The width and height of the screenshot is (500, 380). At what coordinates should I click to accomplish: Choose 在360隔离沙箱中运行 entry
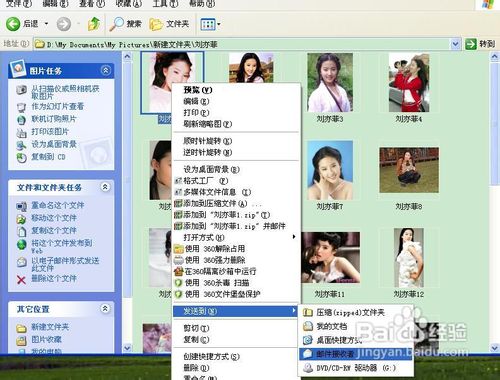point(236,271)
